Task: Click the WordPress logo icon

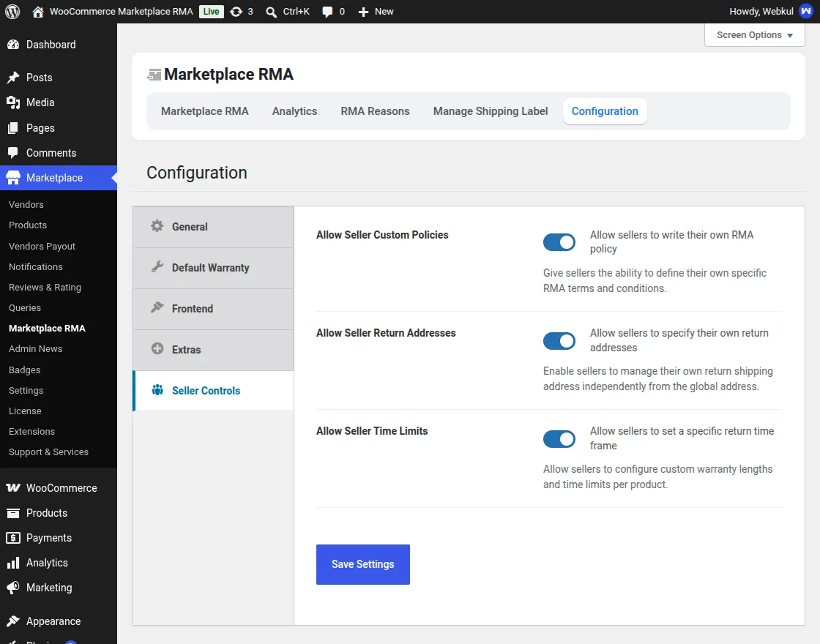Action: point(12,12)
